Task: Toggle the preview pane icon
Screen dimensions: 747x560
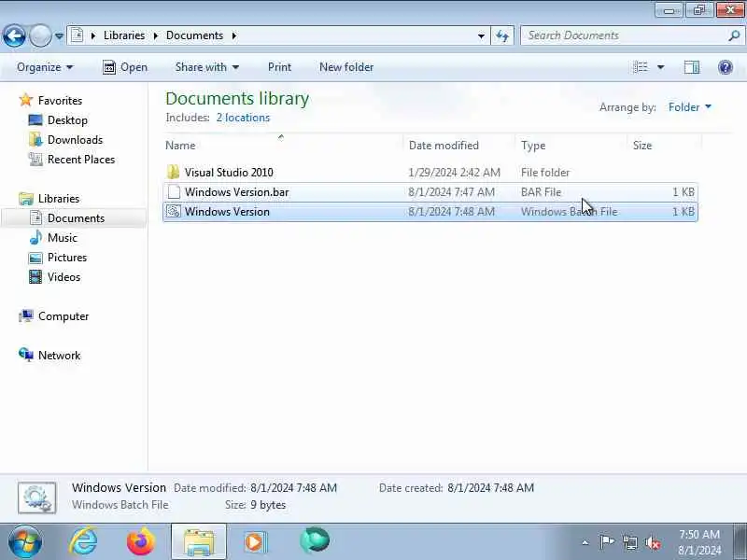Action: tap(692, 67)
